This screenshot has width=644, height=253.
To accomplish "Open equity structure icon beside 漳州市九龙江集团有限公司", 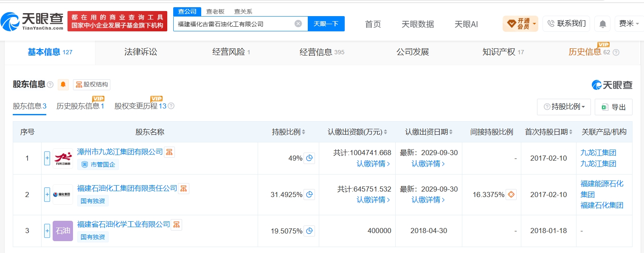I will [x=169, y=152].
